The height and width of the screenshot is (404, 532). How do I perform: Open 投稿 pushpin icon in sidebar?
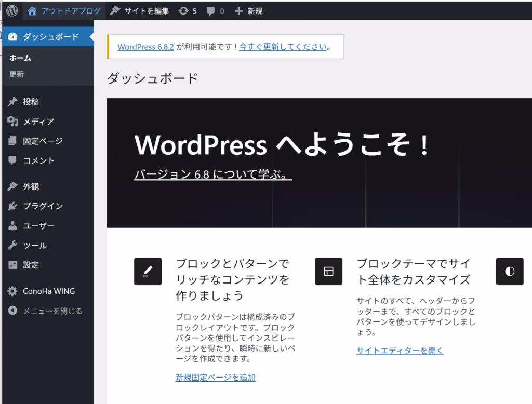[13, 102]
